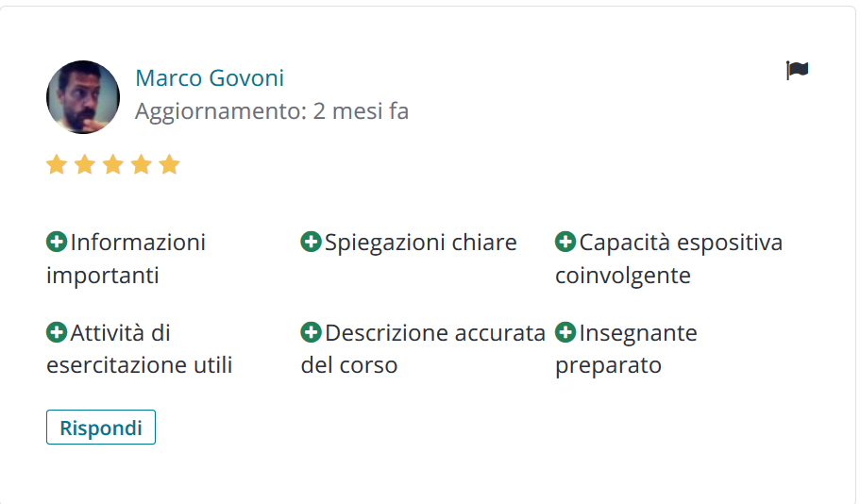Click plus icon beside Informazioni importanti

point(57,242)
